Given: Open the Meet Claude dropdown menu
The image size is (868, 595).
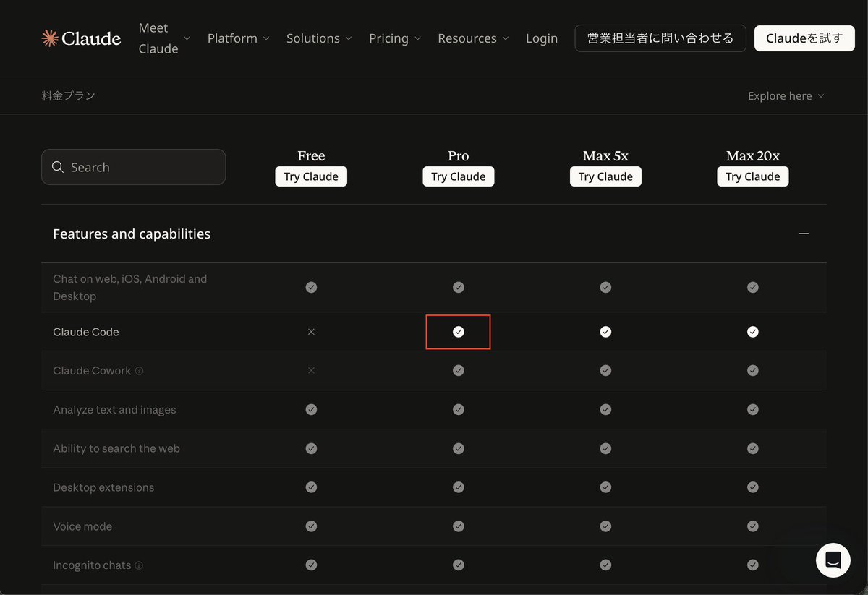Looking at the screenshot, I should 164,38.
